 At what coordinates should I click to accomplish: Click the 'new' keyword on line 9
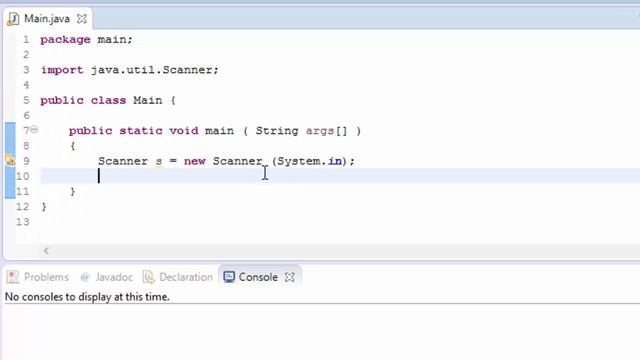point(194,161)
